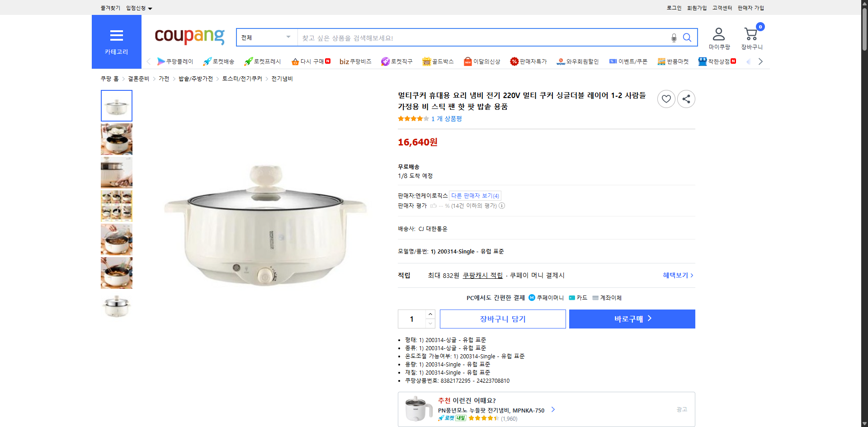The height and width of the screenshot is (427, 868).
Task: Open the 전체 search category dropdown
Action: [266, 38]
